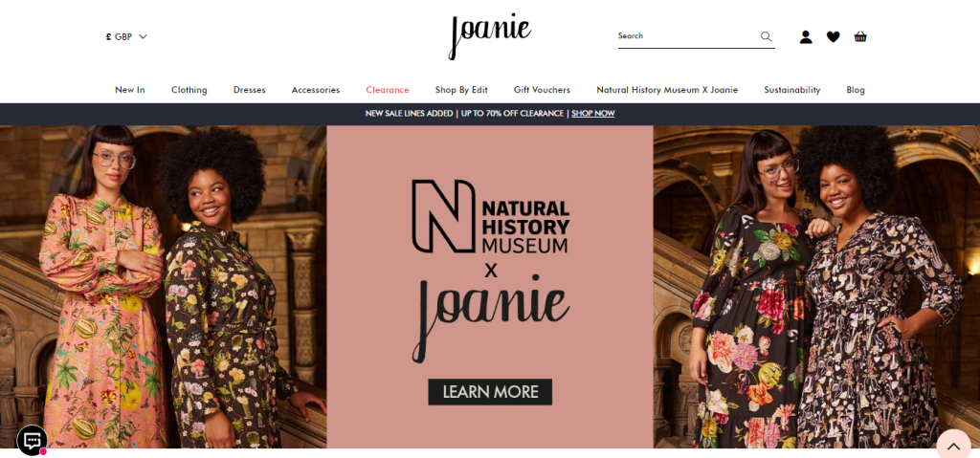The width and height of the screenshot is (980, 458).
Task: Open the Gift Vouchers page
Action: click(542, 90)
